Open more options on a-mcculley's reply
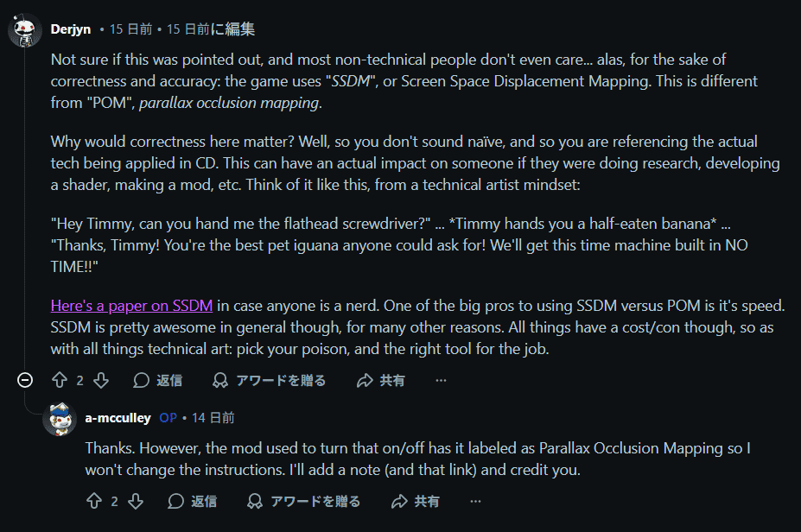 (x=475, y=501)
